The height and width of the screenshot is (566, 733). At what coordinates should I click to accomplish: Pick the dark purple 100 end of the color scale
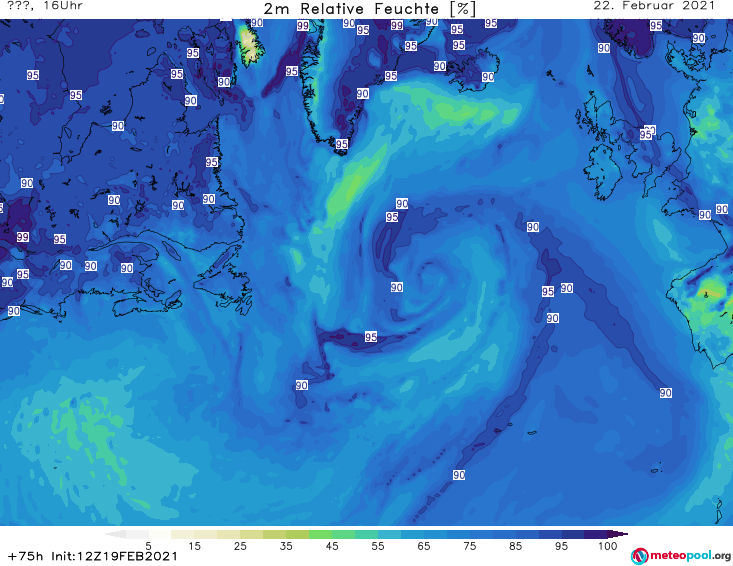click(617, 534)
